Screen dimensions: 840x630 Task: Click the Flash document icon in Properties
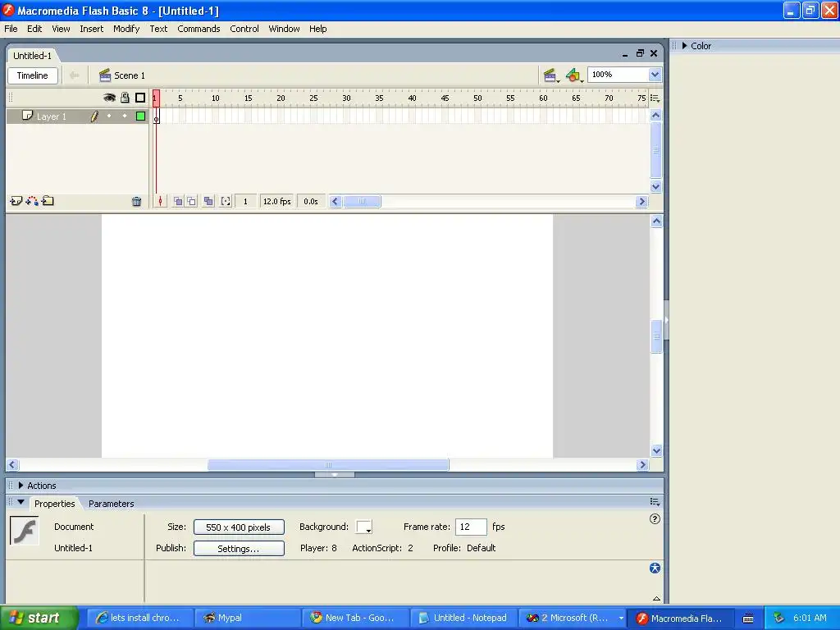point(25,531)
